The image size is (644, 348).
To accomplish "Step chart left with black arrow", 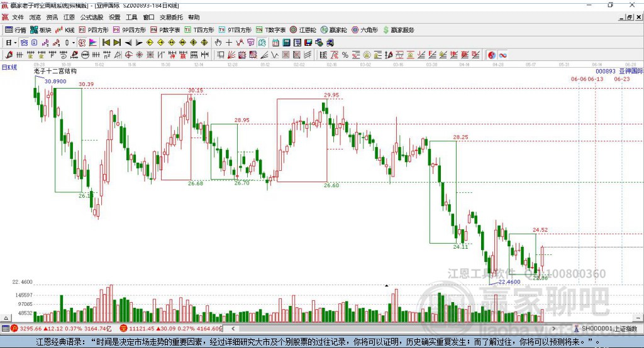I will tap(128, 43).
